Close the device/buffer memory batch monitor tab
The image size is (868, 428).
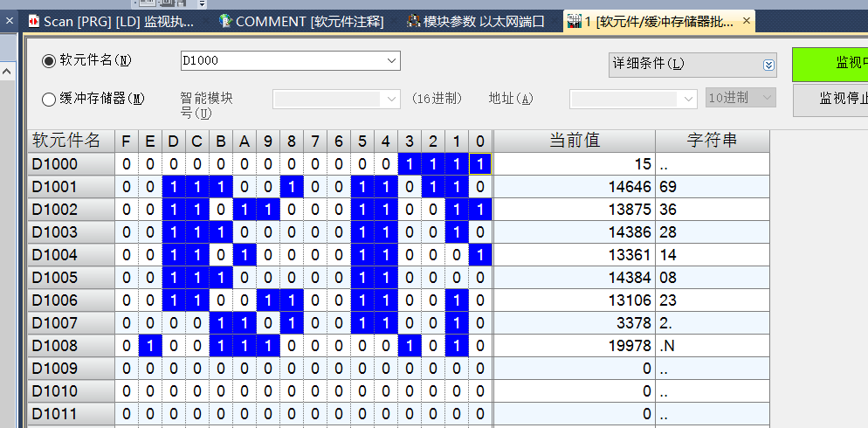click(746, 22)
